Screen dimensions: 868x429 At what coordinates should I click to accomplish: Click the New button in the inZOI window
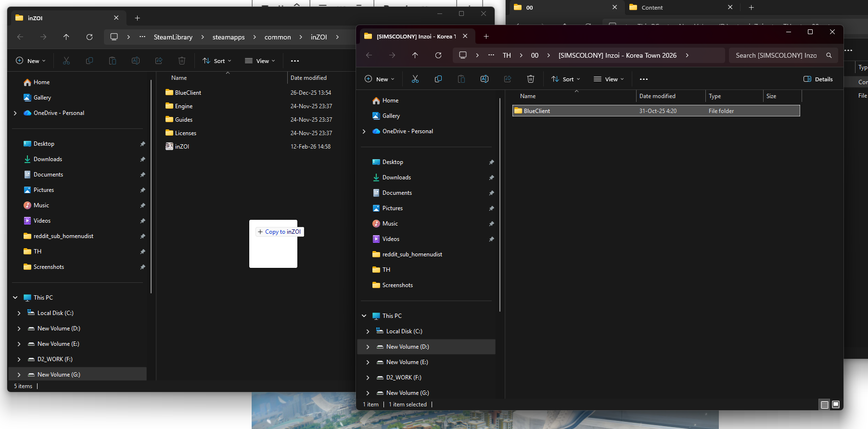coord(31,61)
